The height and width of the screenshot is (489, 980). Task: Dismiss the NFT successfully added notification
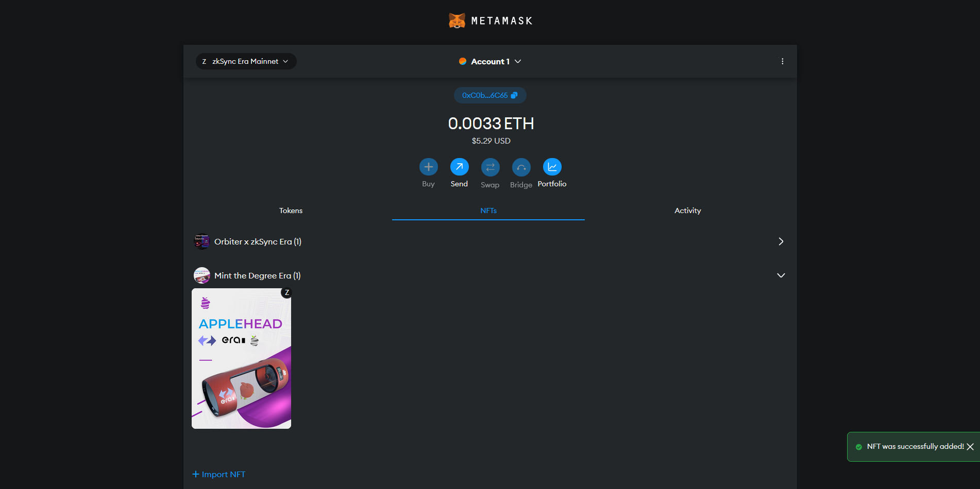[970, 447]
